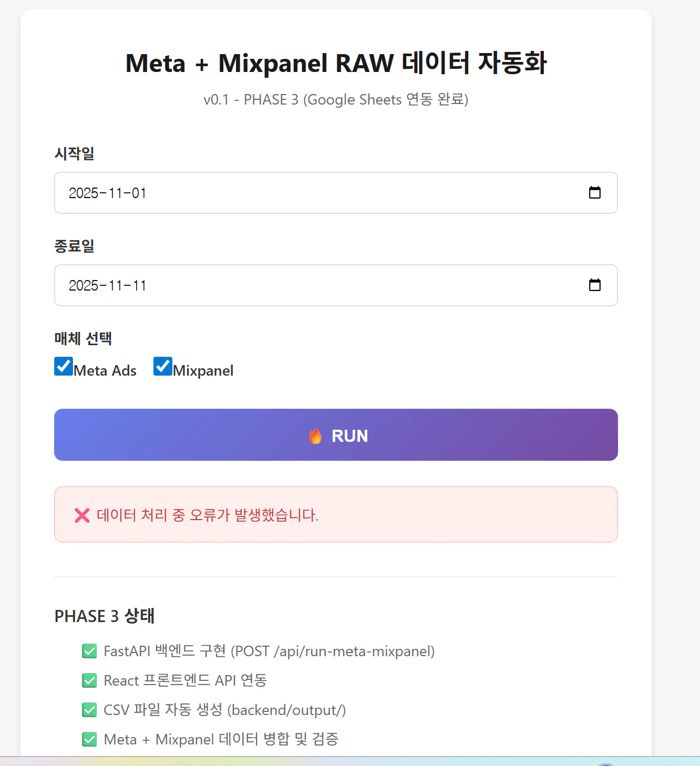Click the PHASE 3 상태 section heading
The image size is (700, 766).
(x=105, y=616)
